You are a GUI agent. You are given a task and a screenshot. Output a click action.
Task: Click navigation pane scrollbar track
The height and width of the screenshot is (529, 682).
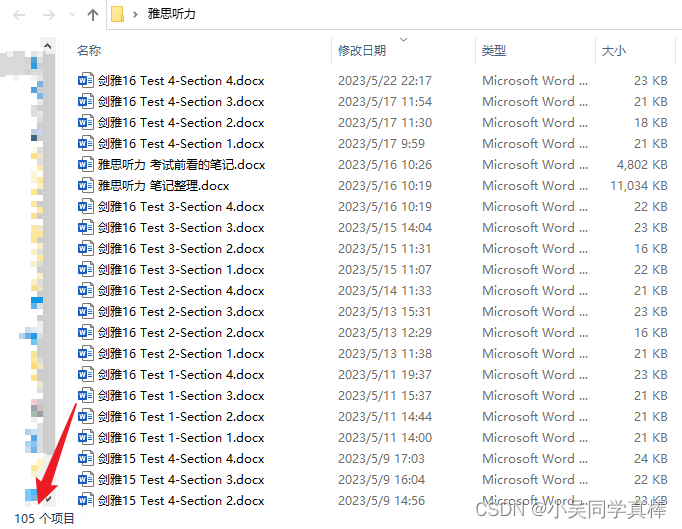(48, 270)
